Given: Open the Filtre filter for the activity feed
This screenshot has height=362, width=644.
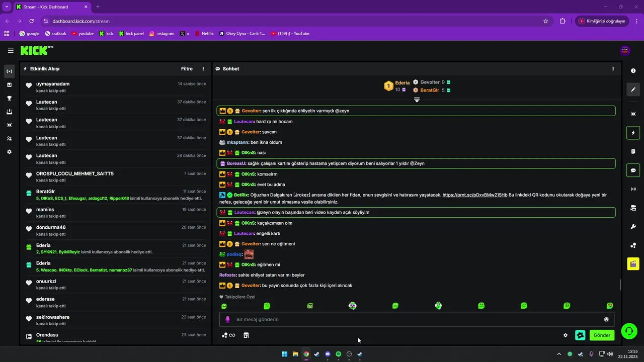Looking at the screenshot, I should pyautogui.click(x=187, y=69).
